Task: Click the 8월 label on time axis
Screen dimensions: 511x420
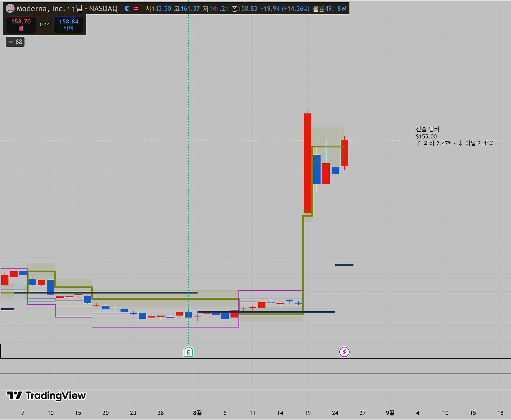Action: coord(197,413)
